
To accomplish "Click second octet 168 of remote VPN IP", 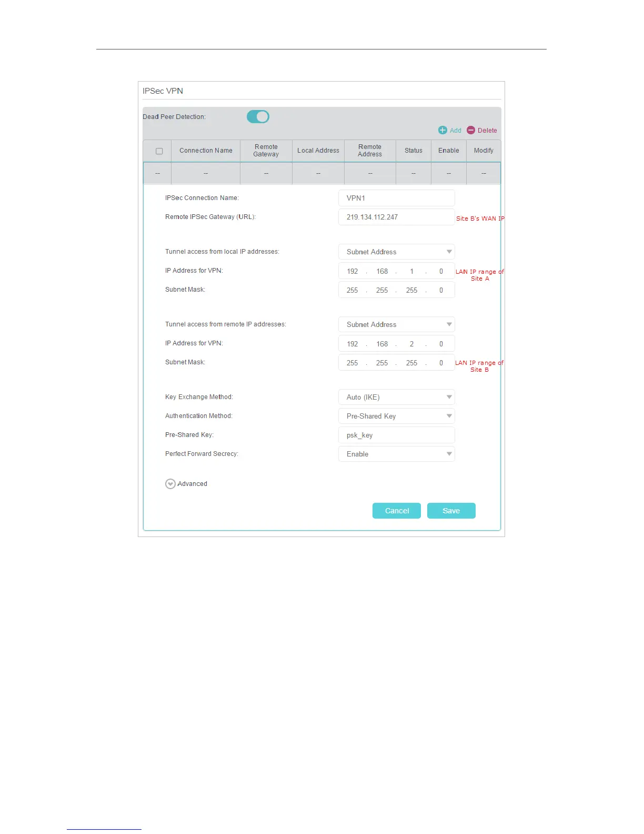I will [382, 344].
